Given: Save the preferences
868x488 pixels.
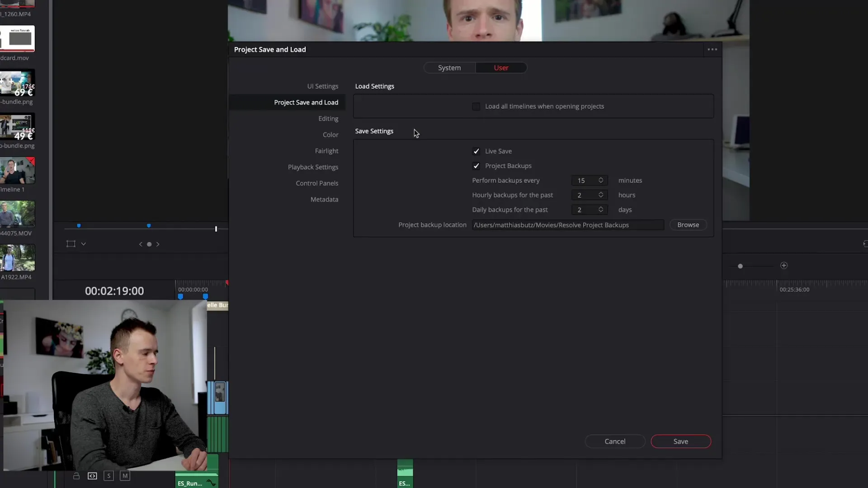Looking at the screenshot, I should coord(681,441).
